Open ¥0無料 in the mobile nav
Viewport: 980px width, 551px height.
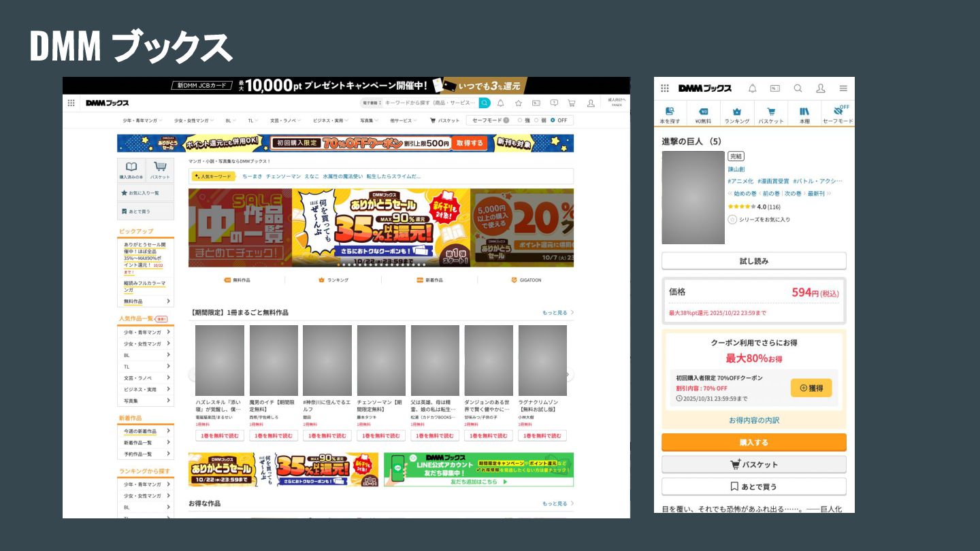[x=703, y=114]
